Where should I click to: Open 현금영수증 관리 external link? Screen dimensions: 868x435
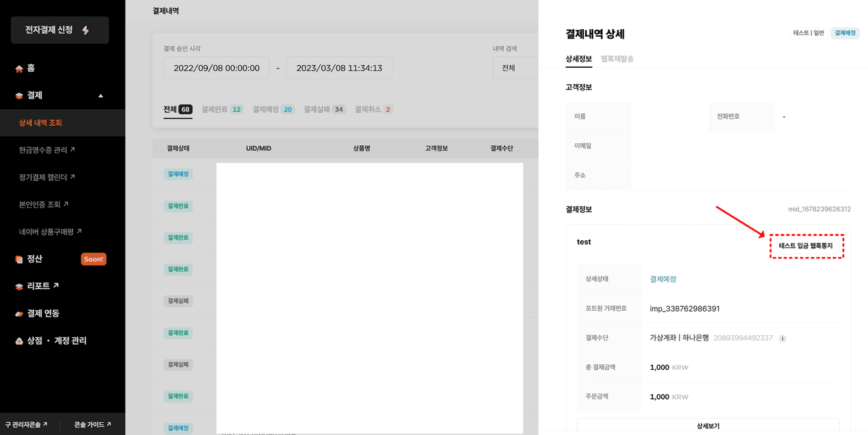[47, 149]
